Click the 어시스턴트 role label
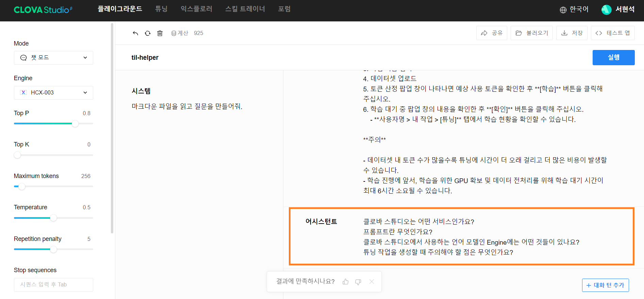This screenshot has height=299, width=644. coord(321,222)
